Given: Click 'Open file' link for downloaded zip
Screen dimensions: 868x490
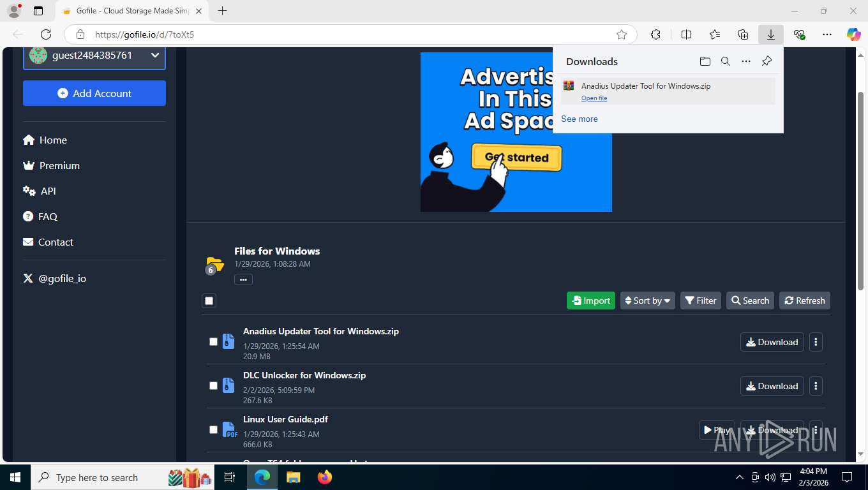Looking at the screenshot, I should pos(594,98).
